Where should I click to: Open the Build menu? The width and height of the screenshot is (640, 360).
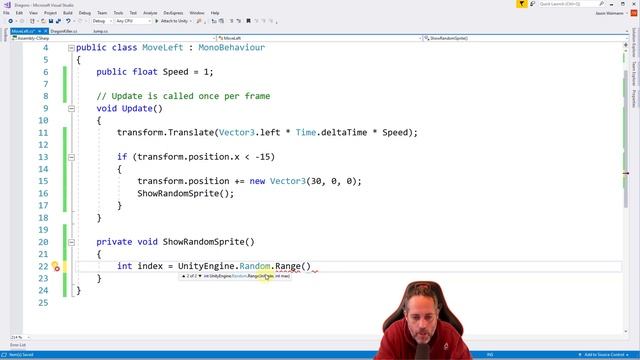(68, 13)
